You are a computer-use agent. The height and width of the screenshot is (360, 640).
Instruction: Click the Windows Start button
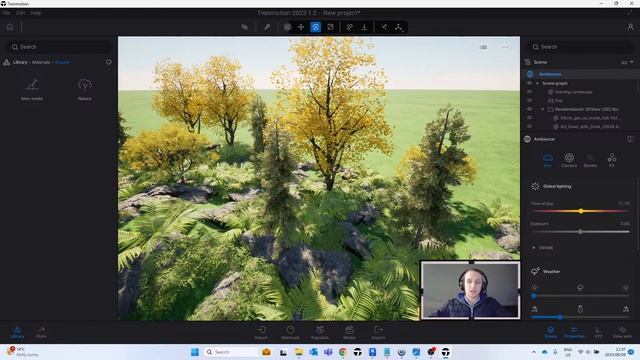coord(195,352)
